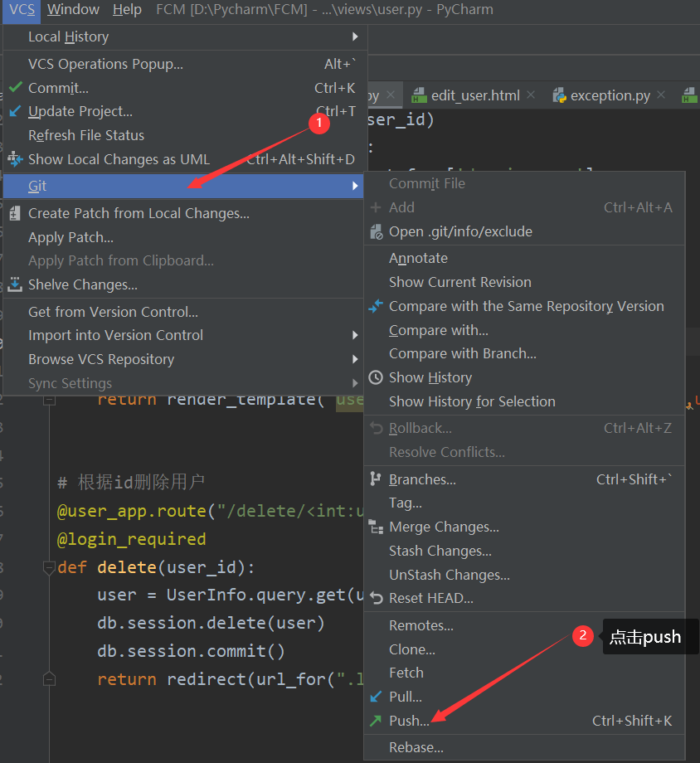Click the Rollback undo arrow icon
Screen dimensions: 700x763
point(376,428)
